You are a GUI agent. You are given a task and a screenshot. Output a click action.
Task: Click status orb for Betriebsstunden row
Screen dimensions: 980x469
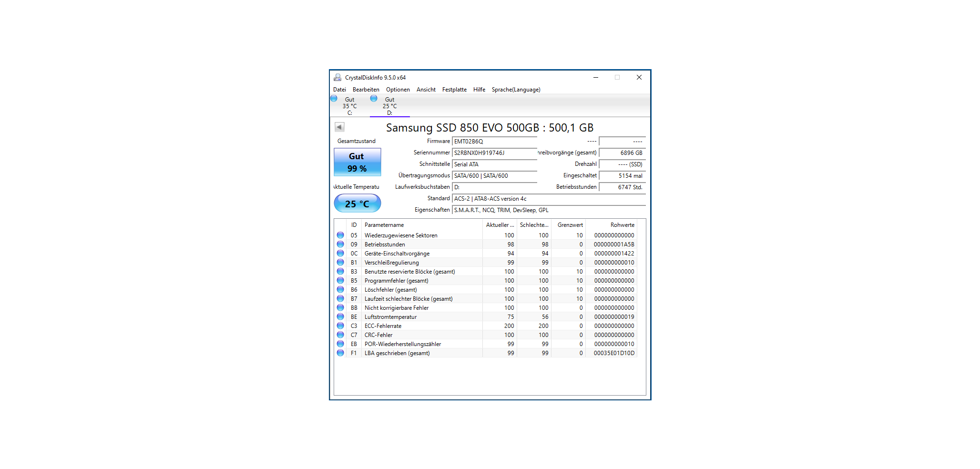point(340,244)
